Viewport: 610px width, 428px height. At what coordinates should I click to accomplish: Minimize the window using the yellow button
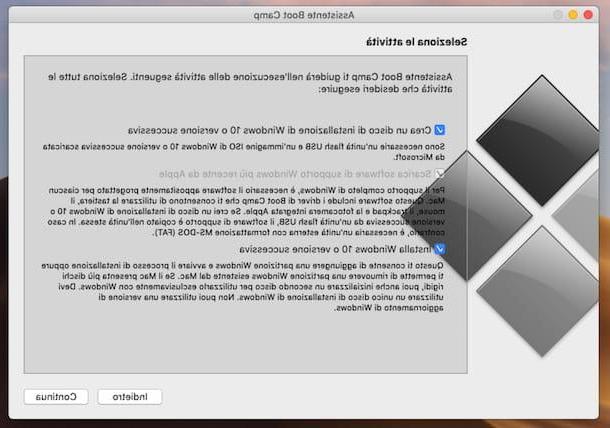[573, 15]
